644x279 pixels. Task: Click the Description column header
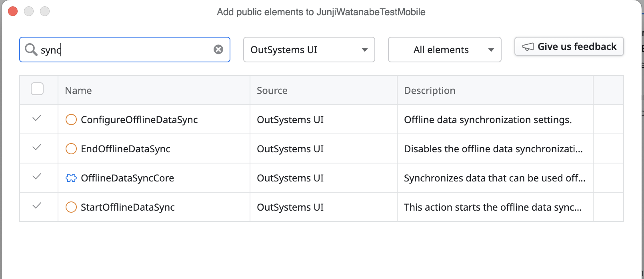tap(430, 91)
